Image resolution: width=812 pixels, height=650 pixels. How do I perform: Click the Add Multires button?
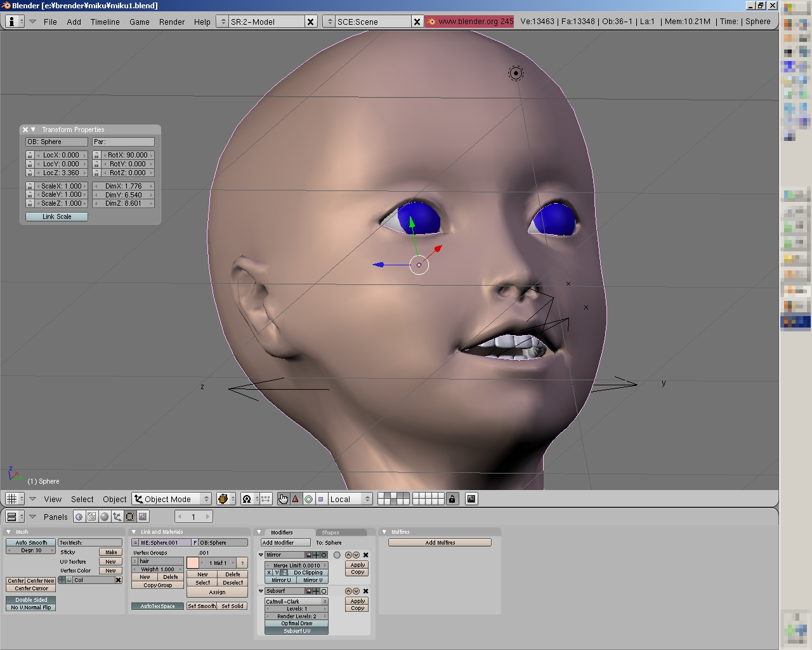(440, 543)
